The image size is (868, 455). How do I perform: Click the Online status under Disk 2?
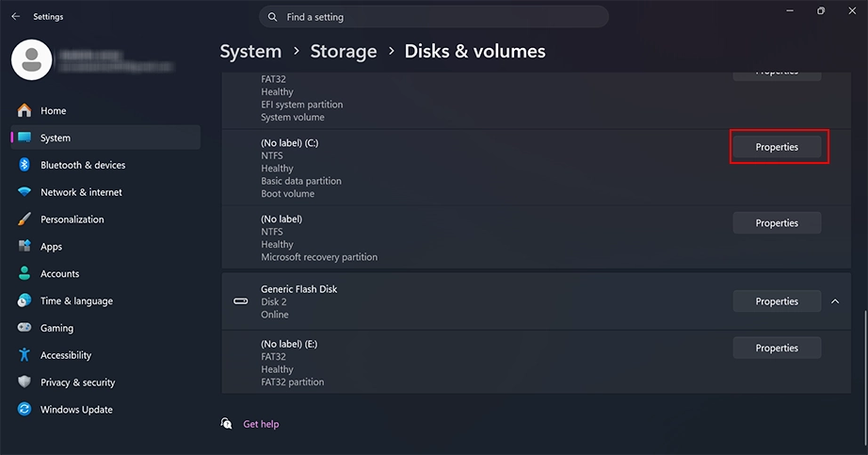coord(275,315)
